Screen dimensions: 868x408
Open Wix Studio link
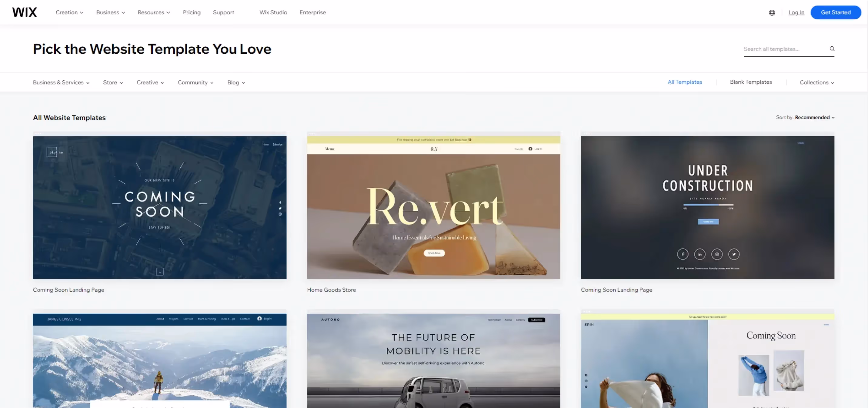pos(273,12)
